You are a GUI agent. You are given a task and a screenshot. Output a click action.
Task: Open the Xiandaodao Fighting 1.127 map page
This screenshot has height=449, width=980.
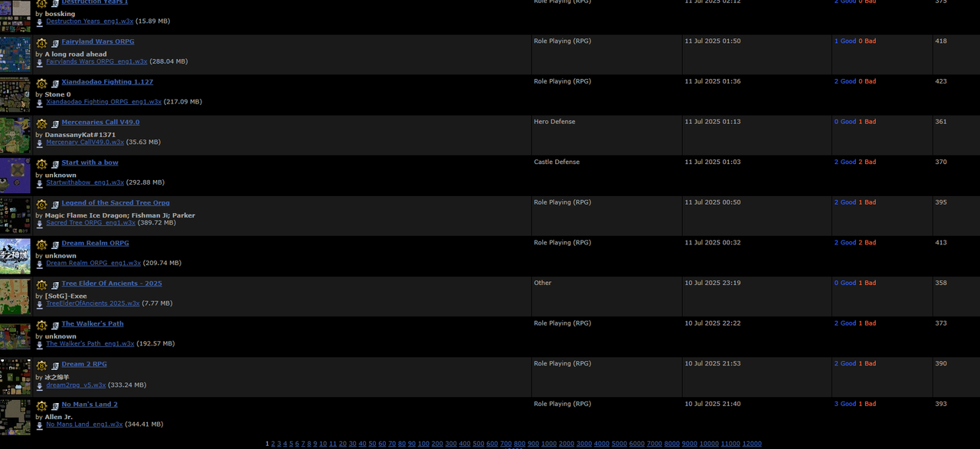point(107,82)
